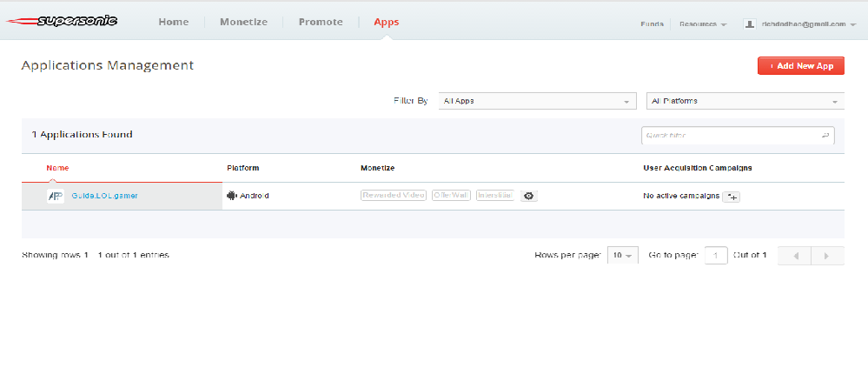Click the Add New App button
This screenshot has height=368, width=868.
[x=801, y=65]
